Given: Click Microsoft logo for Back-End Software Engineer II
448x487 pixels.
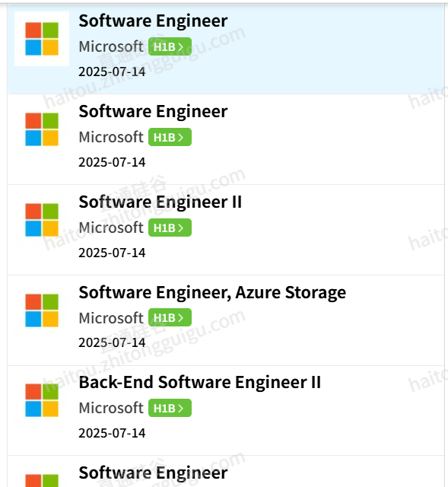Looking at the screenshot, I should 42,400.
